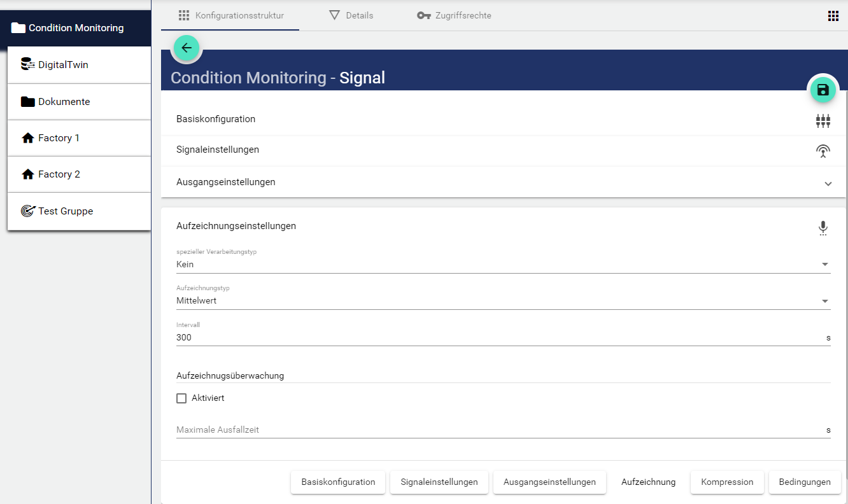This screenshot has width=848, height=504.
Task: Click the Intervall input field
Action: pos(497,338)
